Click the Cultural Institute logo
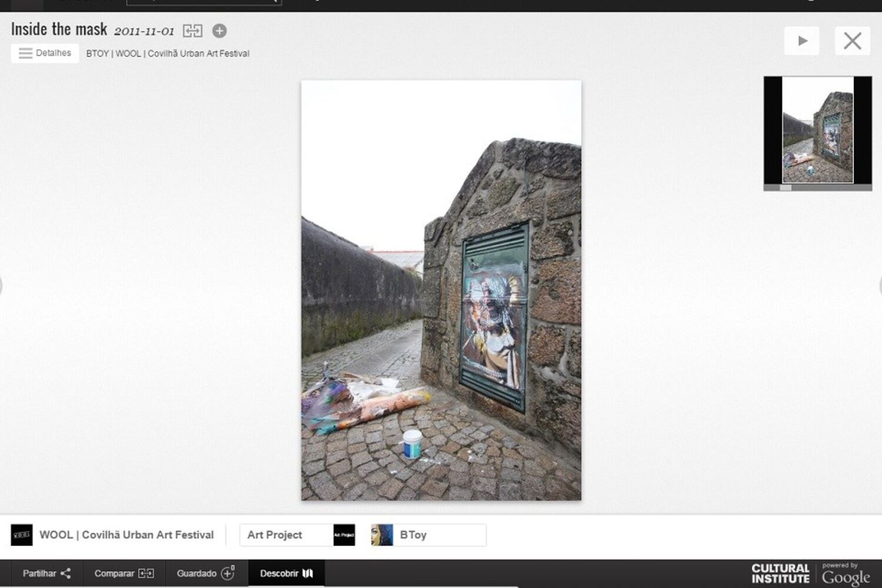 pyautogui.click(x=780, y=573)
